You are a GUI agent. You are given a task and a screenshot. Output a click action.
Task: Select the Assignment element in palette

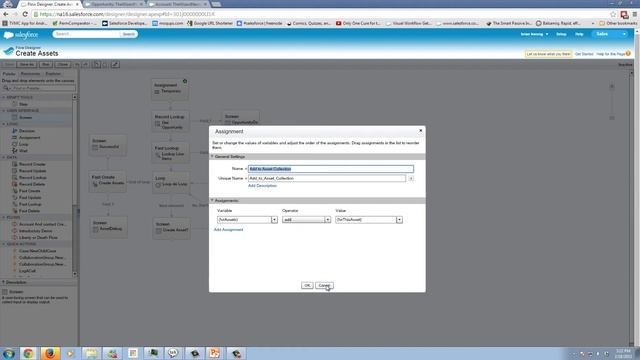pyautogui.click(x=29, y=138)
